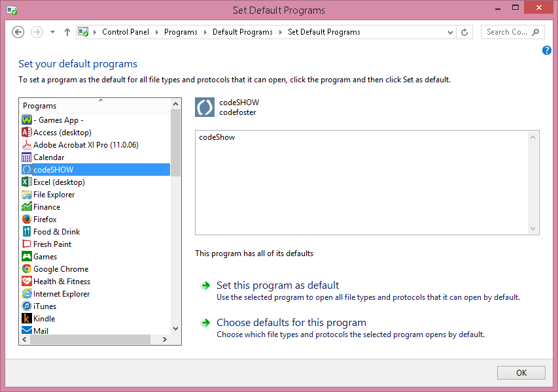Viewport: 558px width, 392px height.
Task: Click the codeSHOW icon in the list
Action: click(27, 169)
